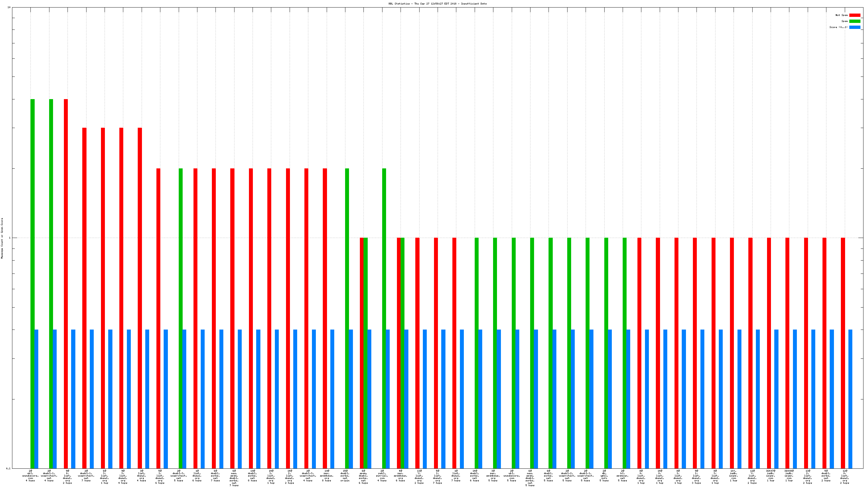Image resolution: width=868 pixels, height=488 pixels.
Task: Click the 36407@ iadb.isipp.com x-axis label
Action: pos(770,476)
